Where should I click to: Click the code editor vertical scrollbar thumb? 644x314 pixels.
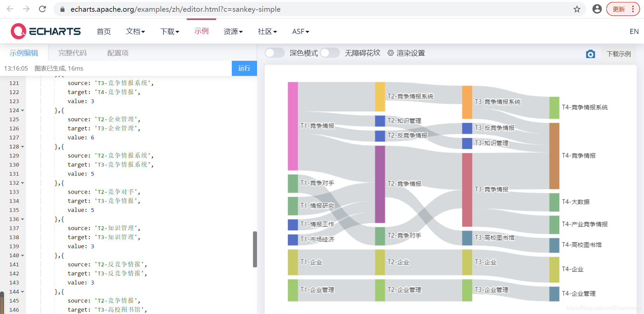coord(255,249)
